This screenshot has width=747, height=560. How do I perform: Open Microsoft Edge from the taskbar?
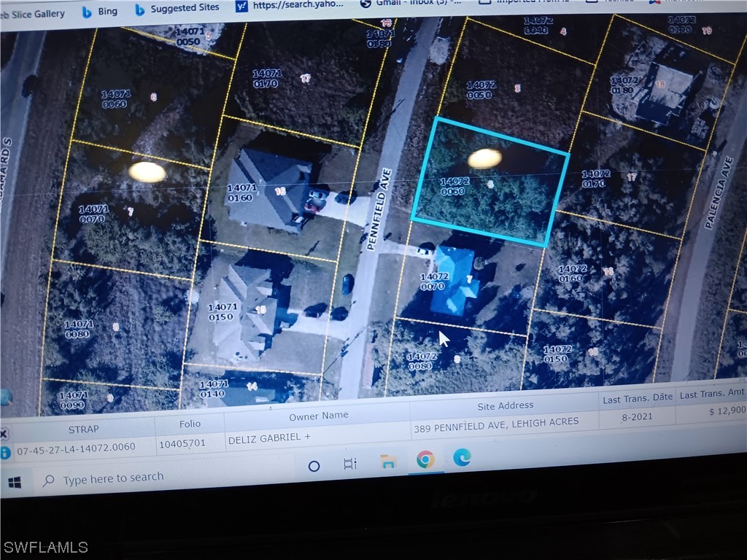coord(462,457)
